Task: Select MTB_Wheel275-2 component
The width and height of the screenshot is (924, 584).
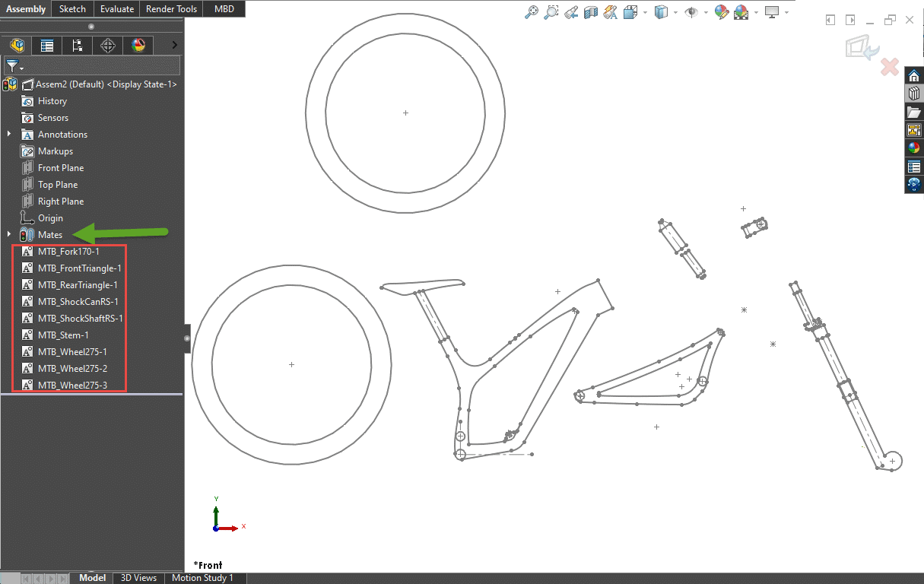Action: point(72,369)
